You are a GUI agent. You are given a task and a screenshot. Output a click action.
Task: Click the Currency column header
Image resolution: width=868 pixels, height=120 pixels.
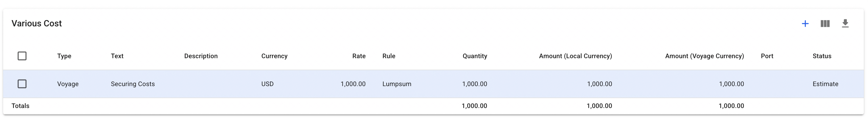click(x=274, y=56)
